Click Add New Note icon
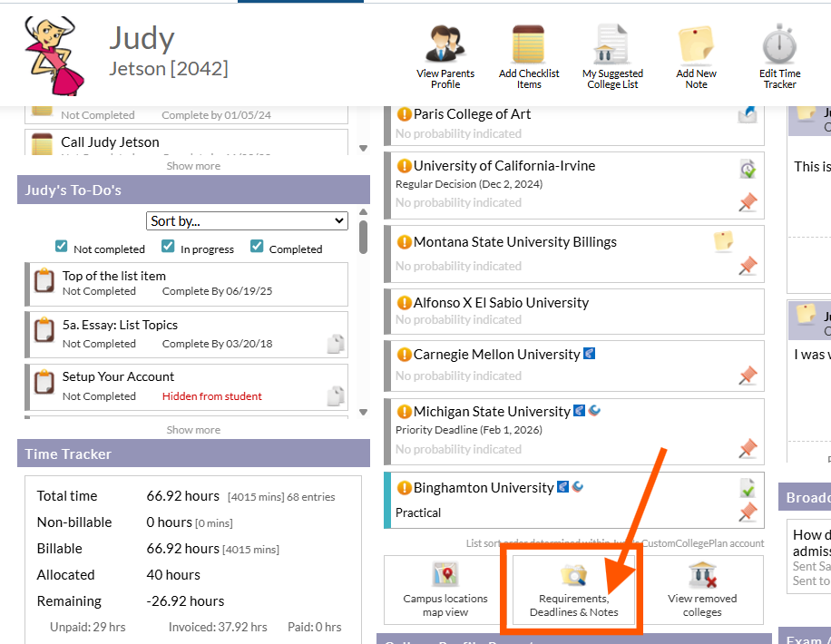The image size is (831, 644). point(696,44)
